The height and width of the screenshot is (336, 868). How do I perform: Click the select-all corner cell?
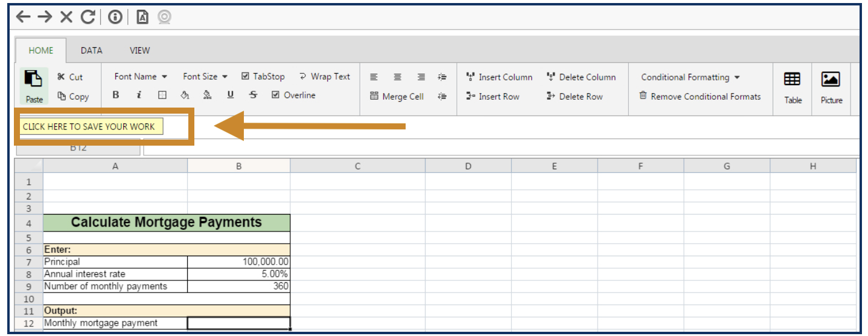[x=29, y=166]
